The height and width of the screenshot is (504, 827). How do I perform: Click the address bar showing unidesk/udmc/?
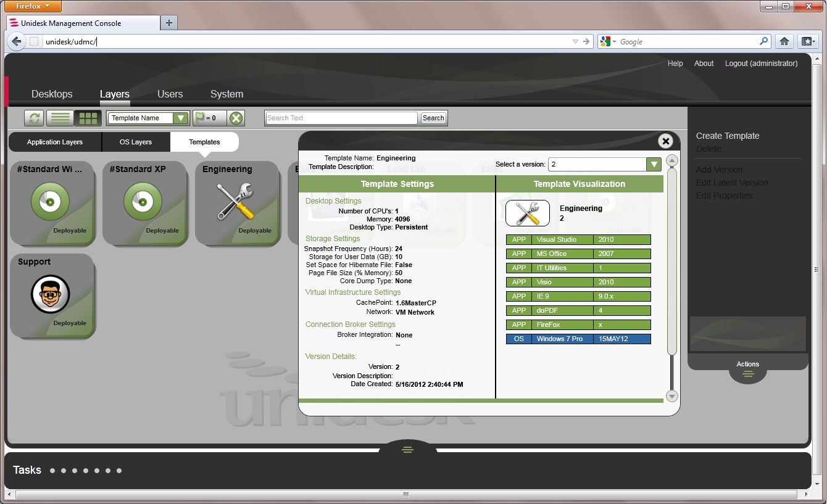pyautogui.click(x=305, y=41)
